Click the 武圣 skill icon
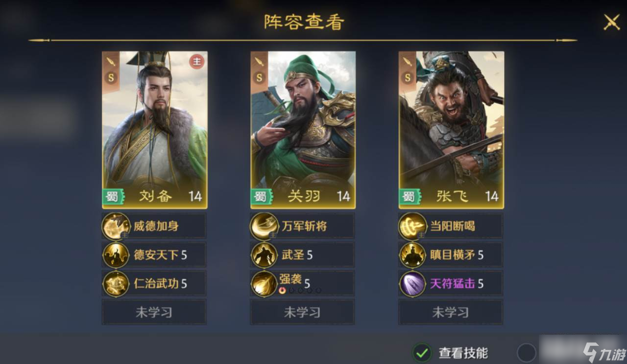Screen dimensions: 627x364 [265, 255]
